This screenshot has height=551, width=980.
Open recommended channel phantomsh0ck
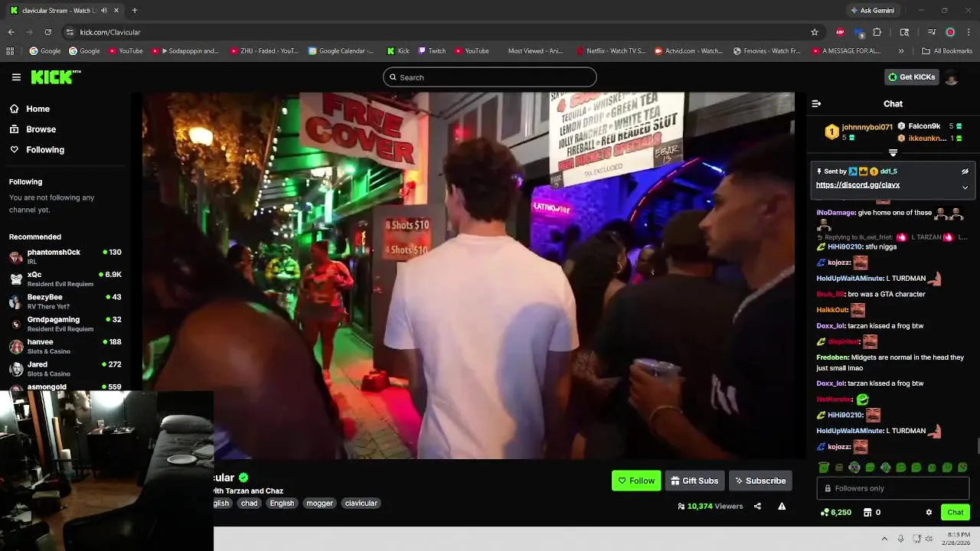coord(65,256)
